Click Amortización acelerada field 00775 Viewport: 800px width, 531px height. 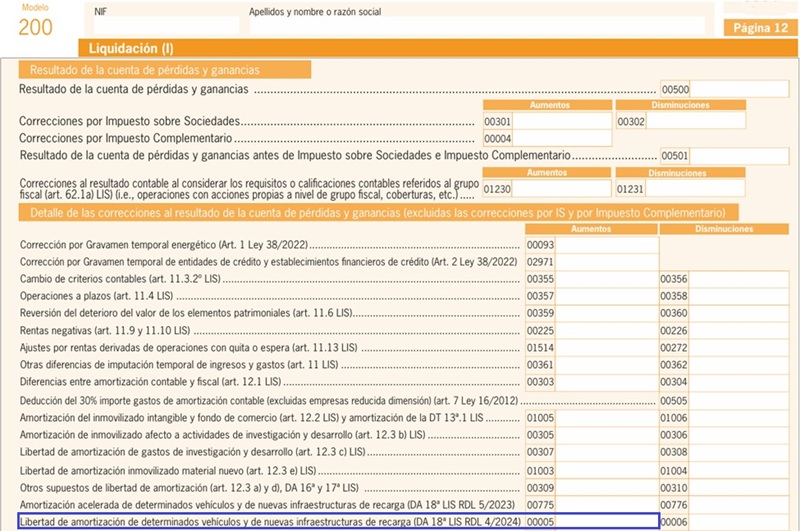(607, 505)
